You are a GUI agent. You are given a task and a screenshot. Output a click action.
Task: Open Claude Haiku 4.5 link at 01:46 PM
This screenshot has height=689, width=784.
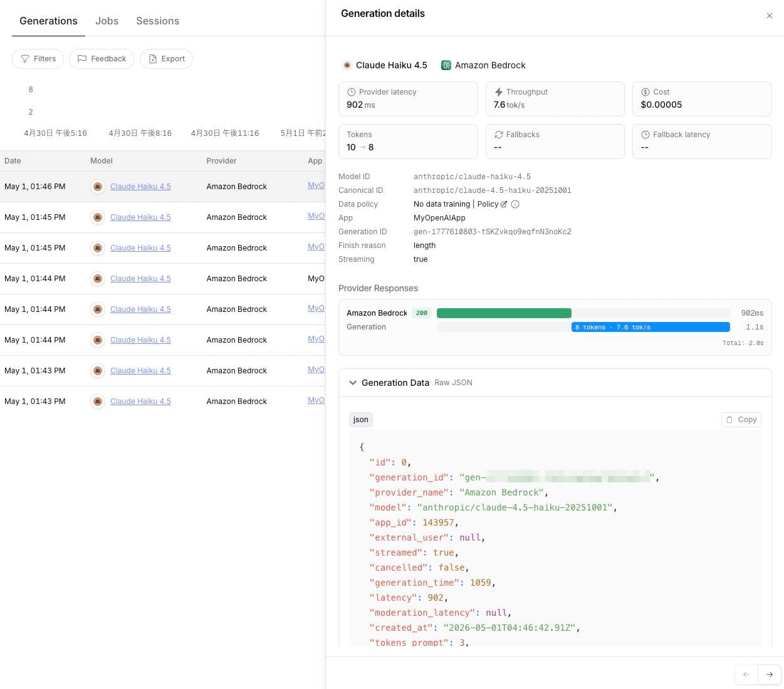[140, 187]
